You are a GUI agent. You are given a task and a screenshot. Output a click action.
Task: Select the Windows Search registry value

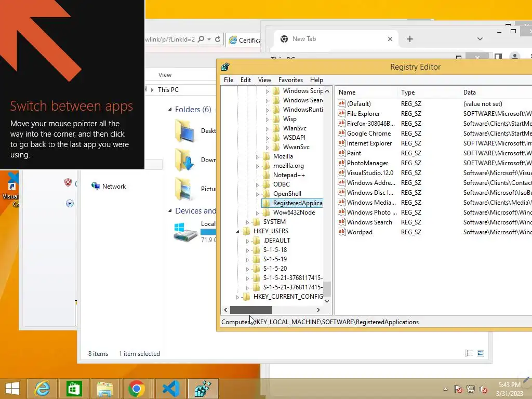tap(369, 222)
